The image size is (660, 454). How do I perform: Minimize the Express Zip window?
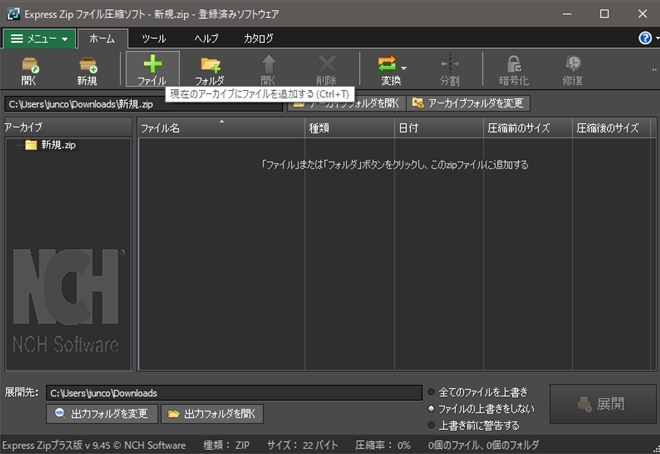coord(567,14)
